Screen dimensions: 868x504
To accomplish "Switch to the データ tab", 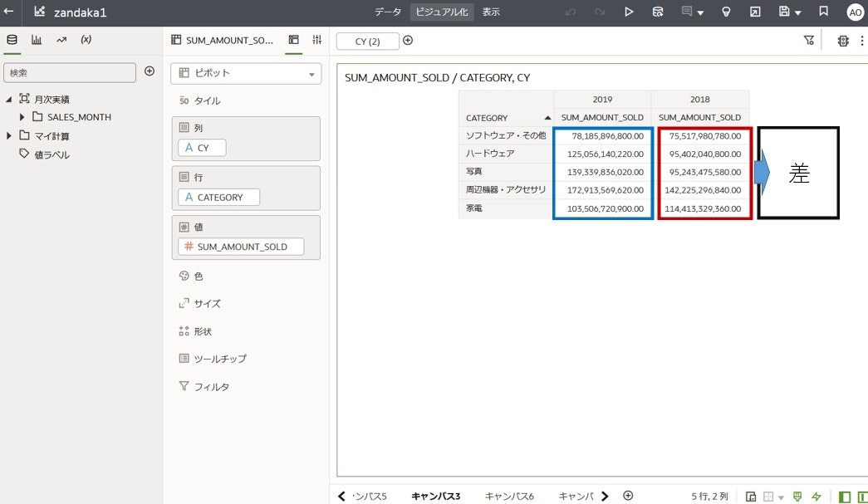I will click(x=388, y=12).
